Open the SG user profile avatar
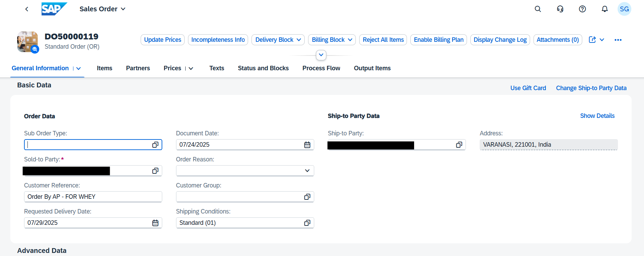This screenshot has height=256, width=644. click(624, 9)
